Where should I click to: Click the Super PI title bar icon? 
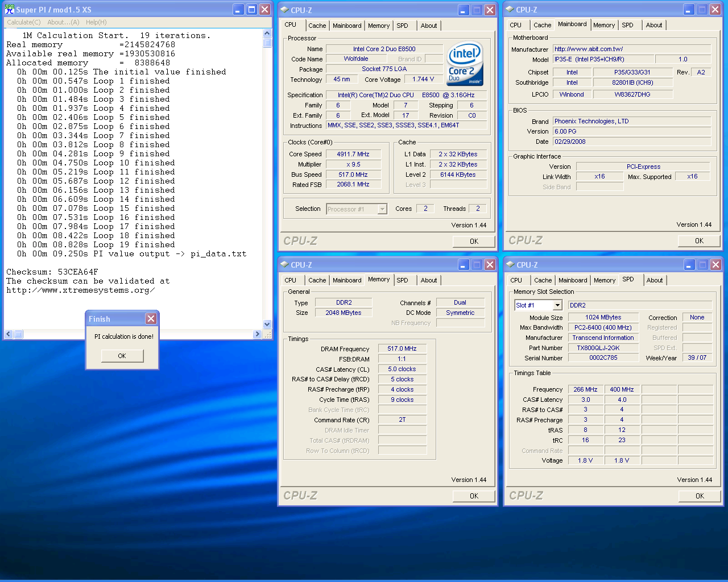[10, 10]
